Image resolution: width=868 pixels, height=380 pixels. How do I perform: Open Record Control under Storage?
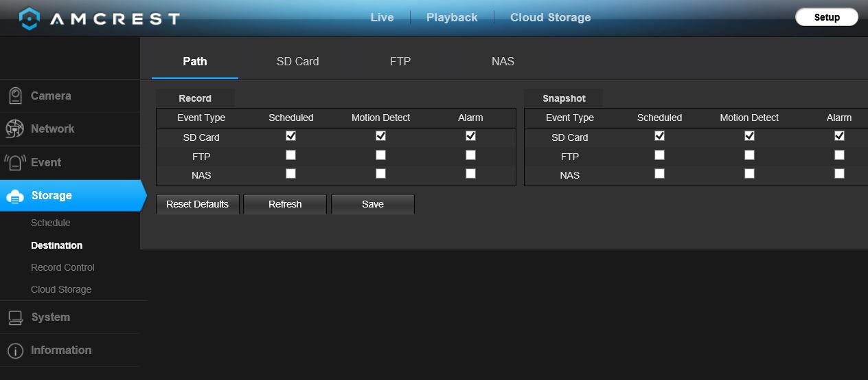(62, 267)
